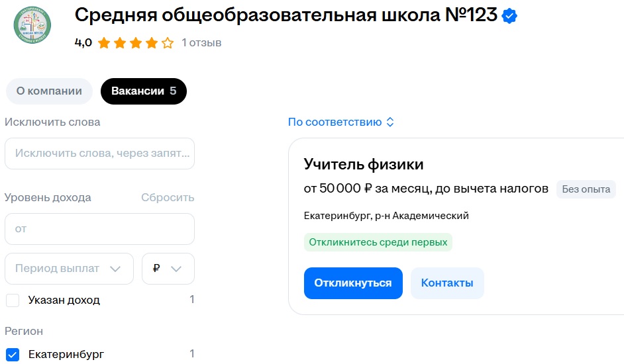
Task: Click the first orange rating star
Action: [104, 42]
